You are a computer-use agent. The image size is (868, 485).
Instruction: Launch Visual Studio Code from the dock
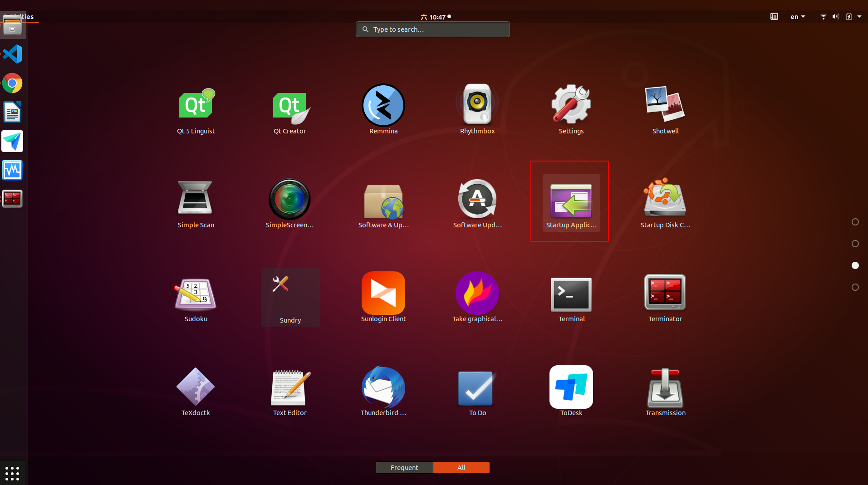point(12,54)
